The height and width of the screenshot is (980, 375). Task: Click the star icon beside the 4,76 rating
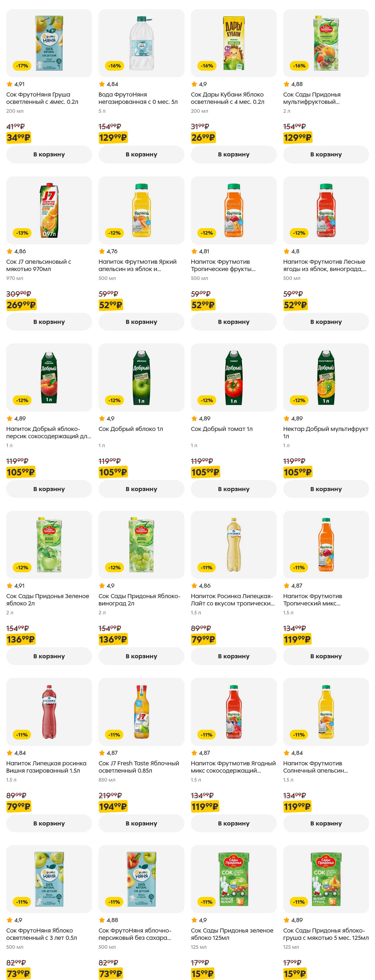pyautogui.click(x=102, y=251)
